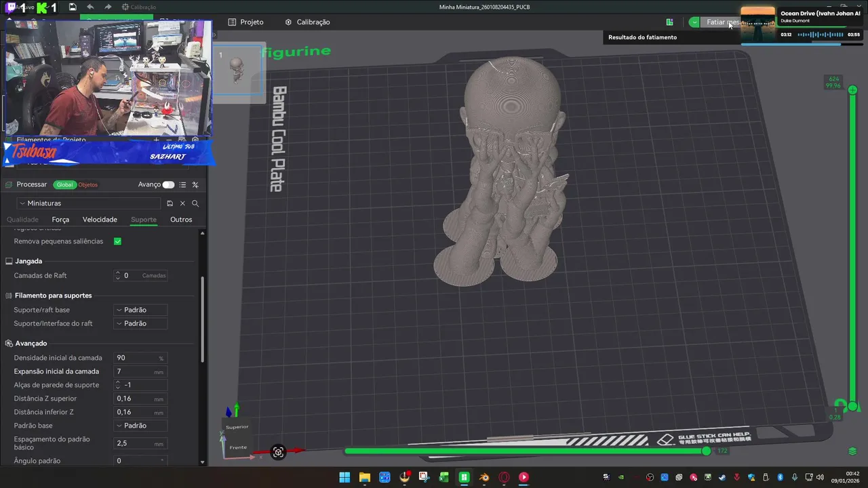Click Alças de parede de suporte stepper
The image size is (868, 488).
[x=117, y=385]
